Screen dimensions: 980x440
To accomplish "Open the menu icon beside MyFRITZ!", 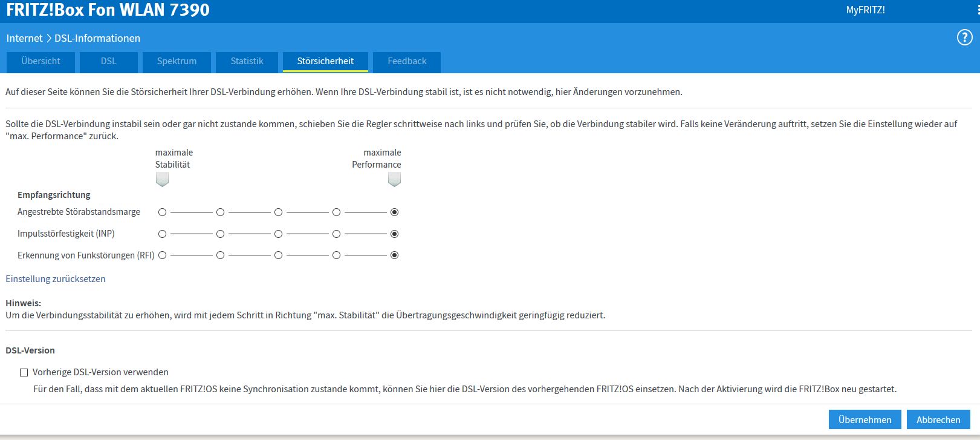I will pos(978,10).
